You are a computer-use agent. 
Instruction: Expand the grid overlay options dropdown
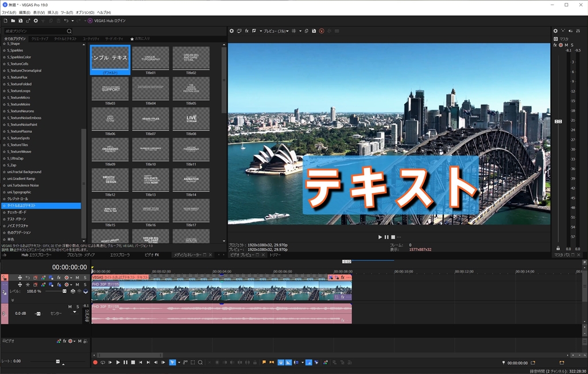pyautogui.click(x=300, y=31)
